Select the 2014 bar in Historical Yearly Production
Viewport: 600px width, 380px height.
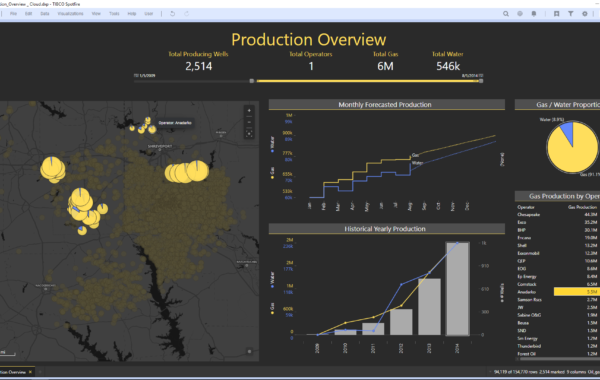tap(457, 289)
